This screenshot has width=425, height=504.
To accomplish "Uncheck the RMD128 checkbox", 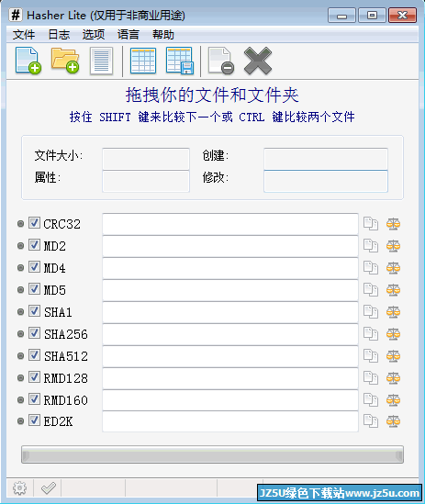I will 34,377.
